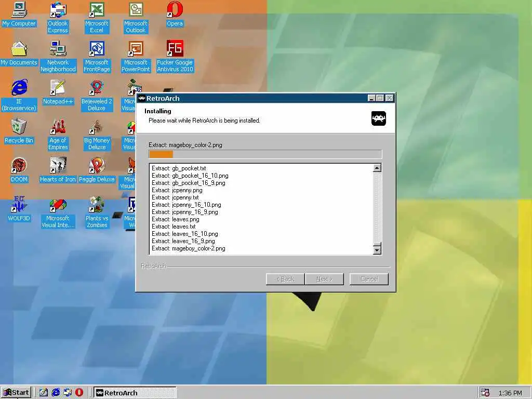532x399 pixels.
Task: Open Outlook Express shortcut
Action: [x=58, y=18]
